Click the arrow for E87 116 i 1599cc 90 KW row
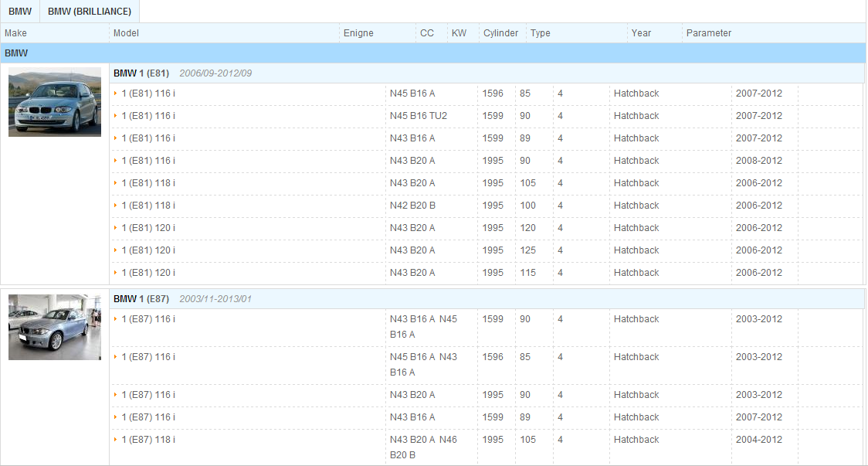The image size is (868, 466). pos(116,319)
